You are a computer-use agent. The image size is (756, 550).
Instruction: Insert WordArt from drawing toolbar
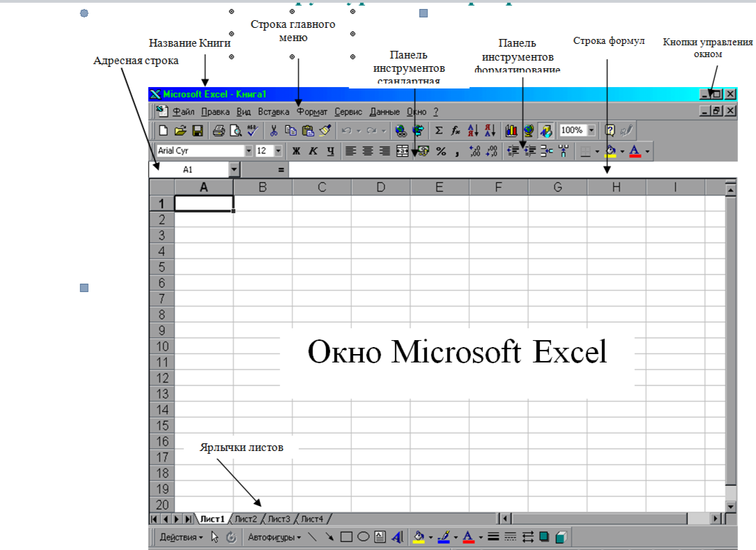tap(397, 537)
